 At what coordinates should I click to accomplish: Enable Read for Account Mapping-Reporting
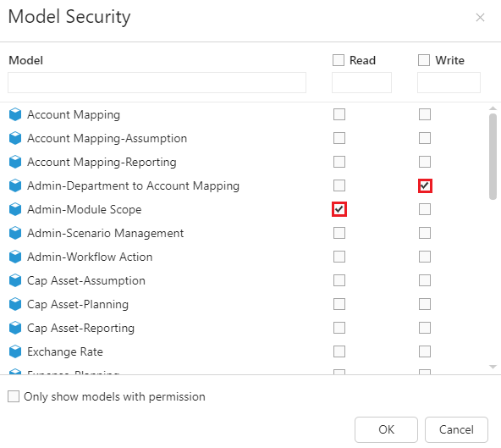tap(339, 162)
